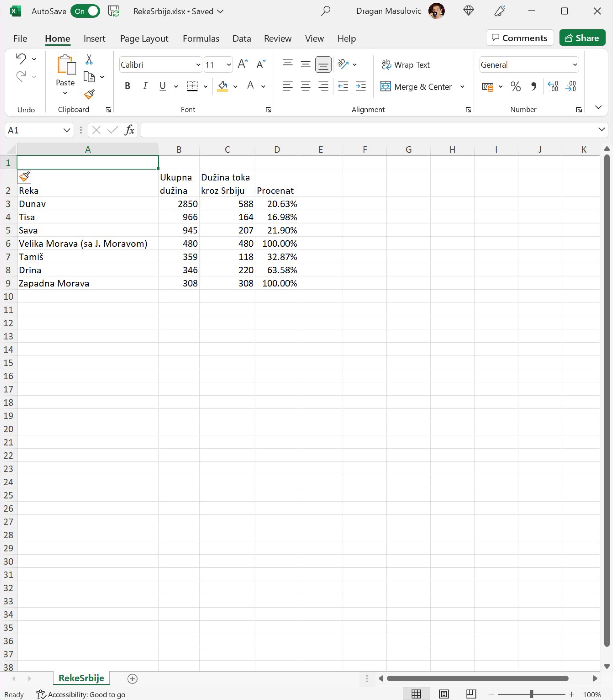
Task: Switch to Page Layout view icon
Action: point(444,694)
